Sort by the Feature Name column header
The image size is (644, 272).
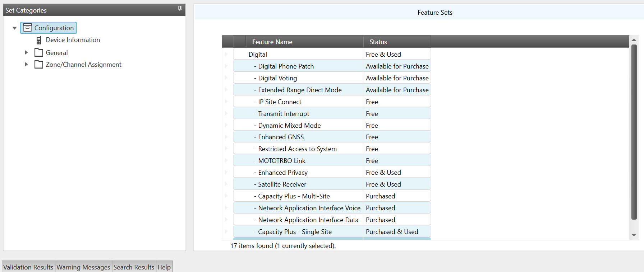[304, 42]
